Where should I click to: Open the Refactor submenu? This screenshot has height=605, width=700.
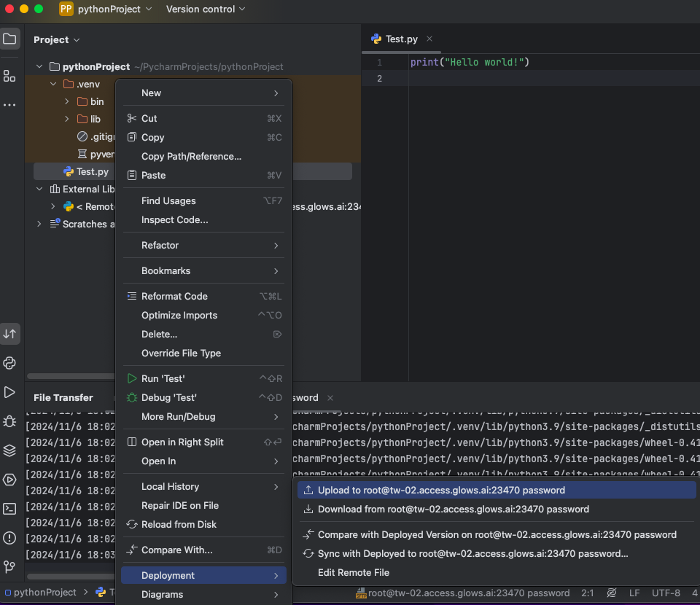(x=203, y=245)
